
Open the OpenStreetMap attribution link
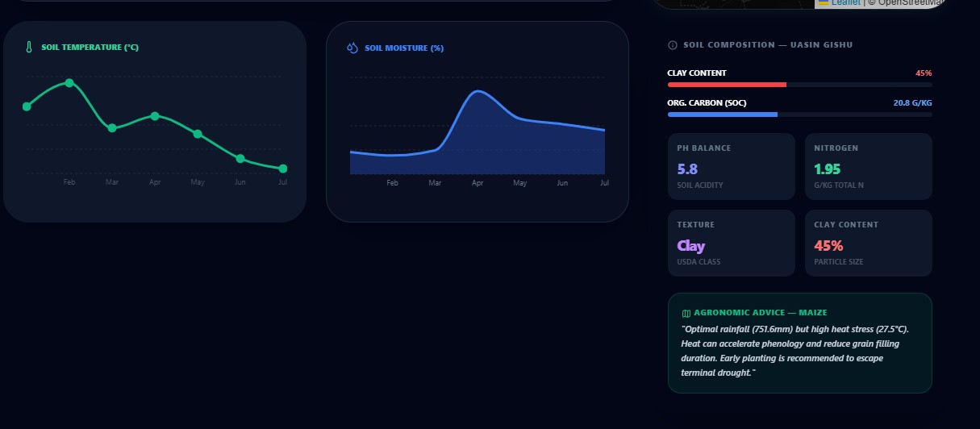click(911, 2)
